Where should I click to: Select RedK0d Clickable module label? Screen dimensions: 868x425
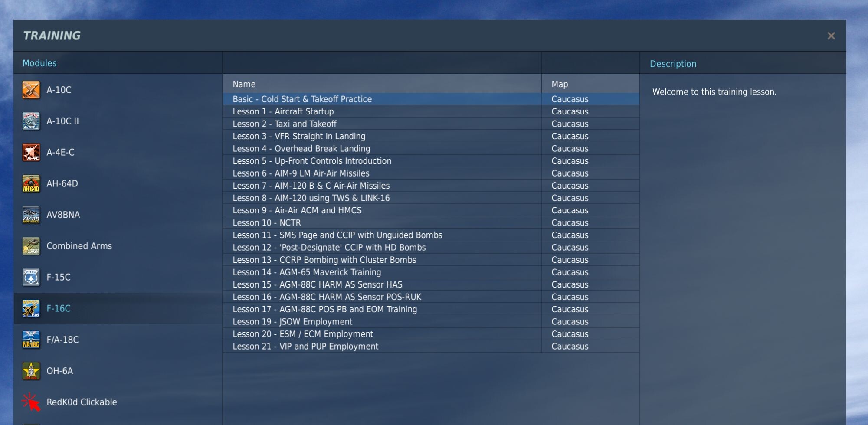pos(82,402)
